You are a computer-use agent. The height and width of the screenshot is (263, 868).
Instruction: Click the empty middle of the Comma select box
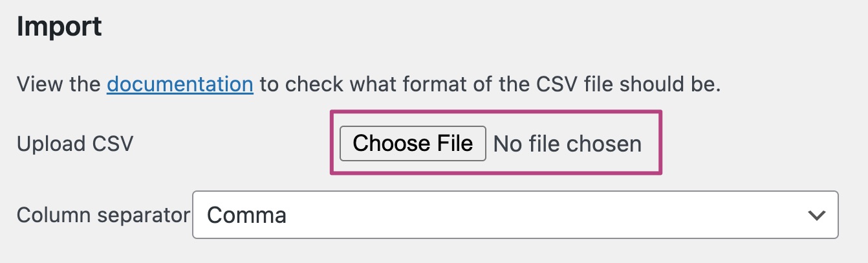517,214
